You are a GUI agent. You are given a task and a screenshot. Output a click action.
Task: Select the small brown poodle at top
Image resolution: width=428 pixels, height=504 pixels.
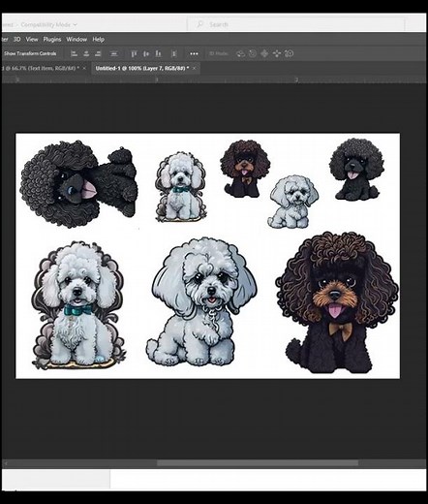coord(245,169)
